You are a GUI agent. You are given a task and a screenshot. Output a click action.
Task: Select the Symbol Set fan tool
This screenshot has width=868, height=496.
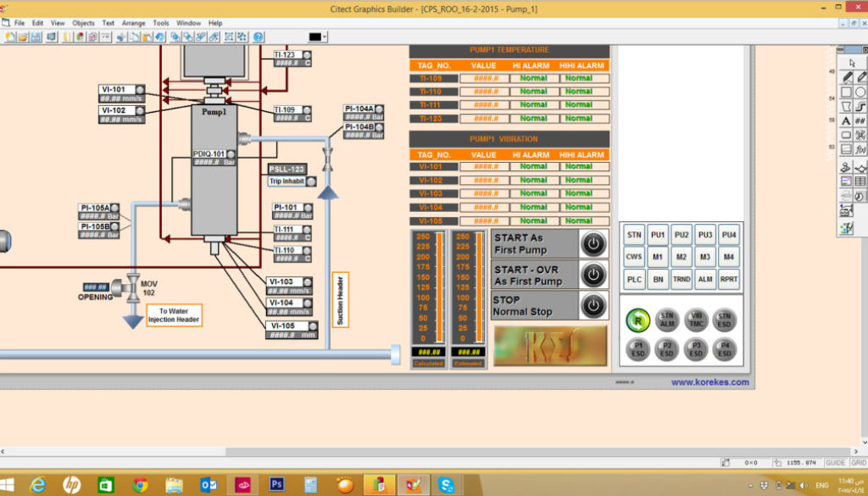point(860,135)
